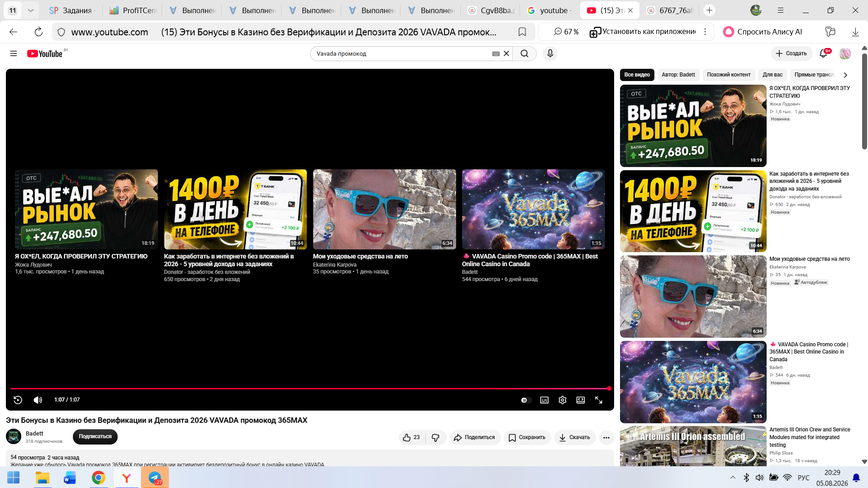Clear the search box text
The height and width of the screenshot is (488, 868).
pos(506,53)
